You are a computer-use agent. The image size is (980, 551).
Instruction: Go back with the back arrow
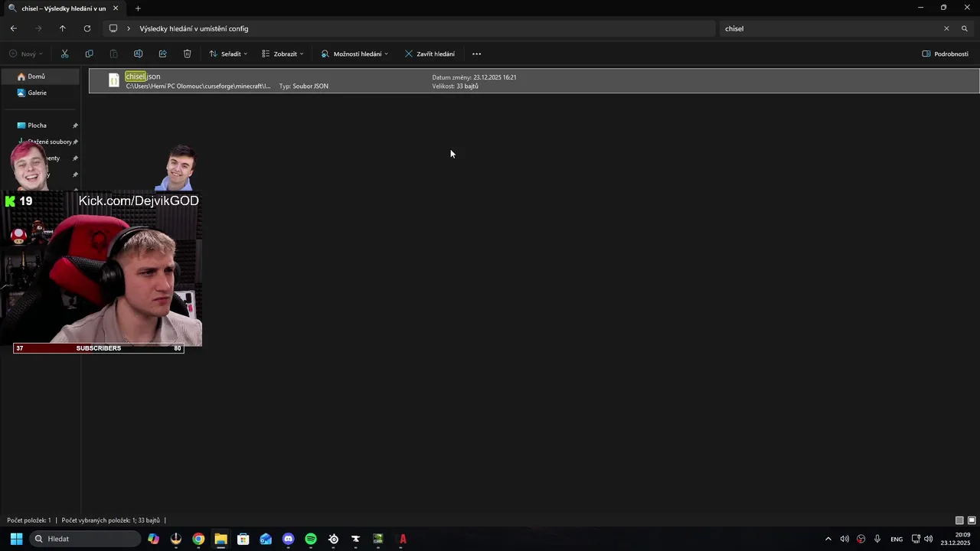click(x=14, y=28)
